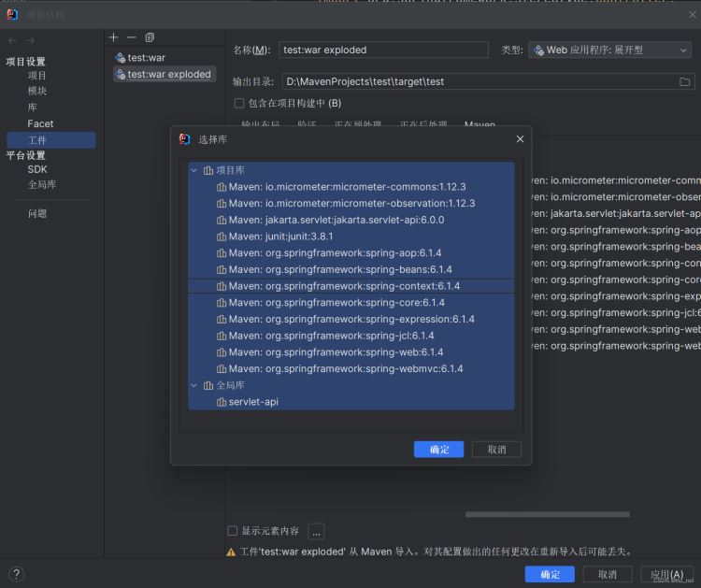This screenshot has height=588, width=701.
Task: Go forward with the right arrow
Action: pos(30,41)
